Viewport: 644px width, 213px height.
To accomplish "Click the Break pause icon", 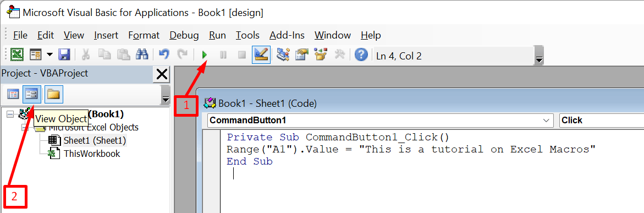I will click(x=223, y=54).
